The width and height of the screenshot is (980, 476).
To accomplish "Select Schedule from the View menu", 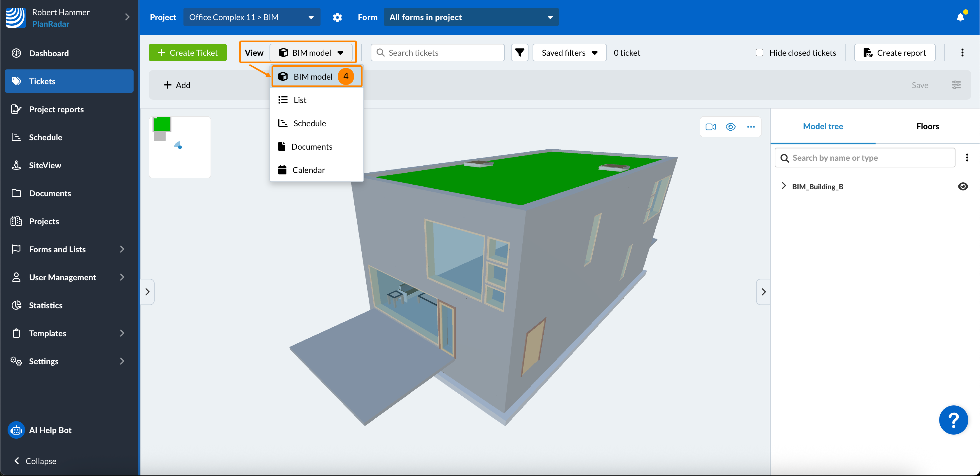I will pyautogui.click(x=309, y=123).
